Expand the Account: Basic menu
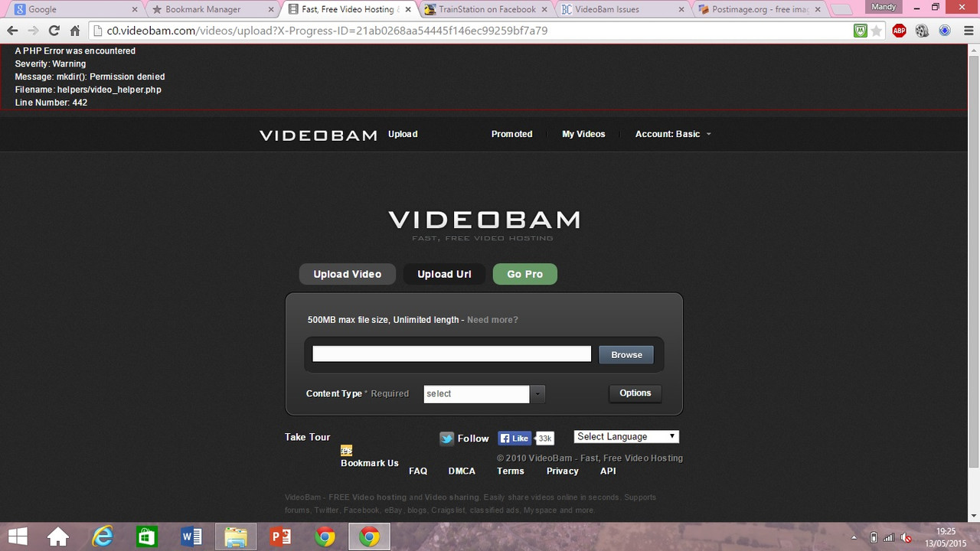 tap(673, 134)
